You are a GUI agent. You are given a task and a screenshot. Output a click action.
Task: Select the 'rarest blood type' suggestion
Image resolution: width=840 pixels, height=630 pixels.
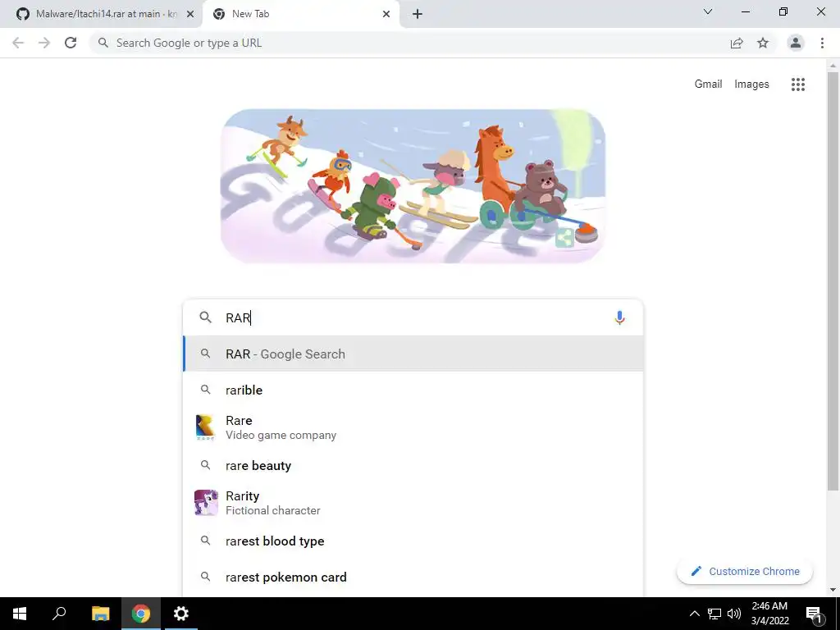(x=413, y=541)
